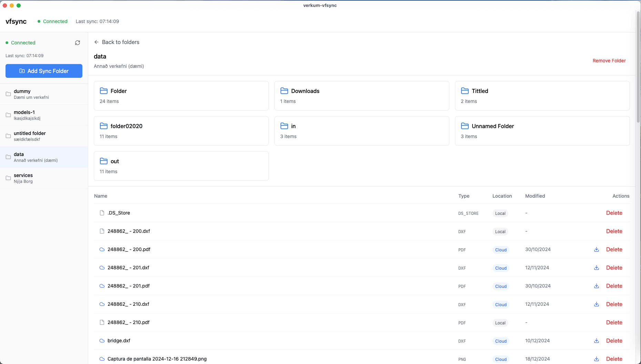Click the back arrow icon beside Back to folders
The image size is (641, 364).
[x=96, y=42]
